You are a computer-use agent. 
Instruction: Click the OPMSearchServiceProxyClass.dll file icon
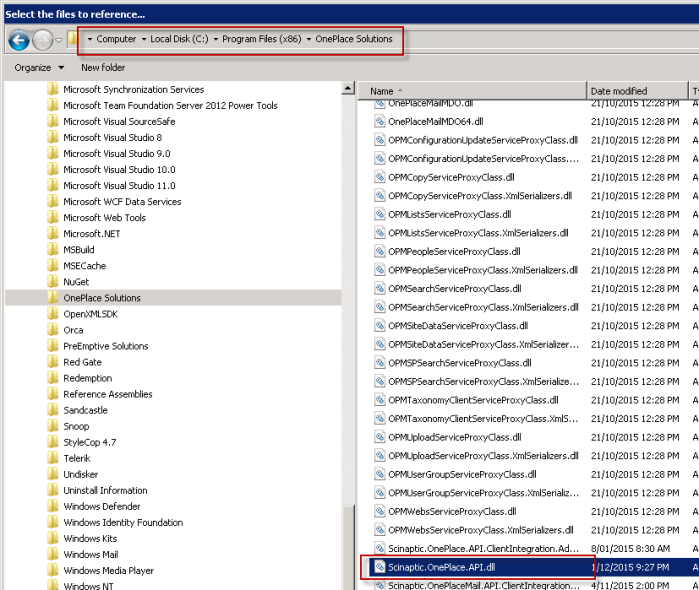[x=379, y=289]
